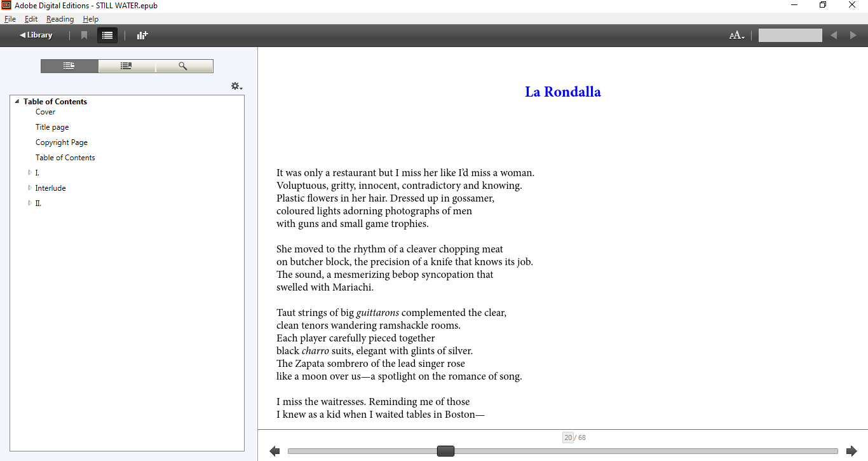
Task: Switch to Bookmarks tab in panel
Action: click(126, 66)
